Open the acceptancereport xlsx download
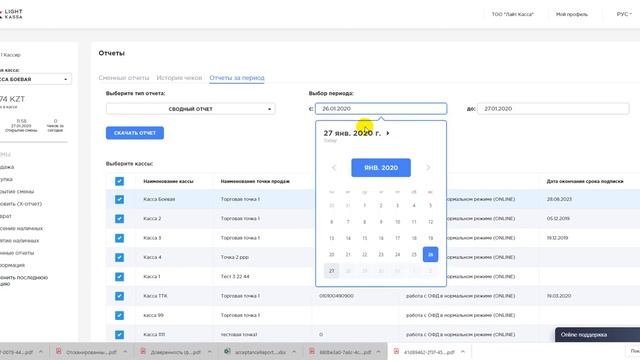This screenshot has height=360, width=640. tap(260, 352)
